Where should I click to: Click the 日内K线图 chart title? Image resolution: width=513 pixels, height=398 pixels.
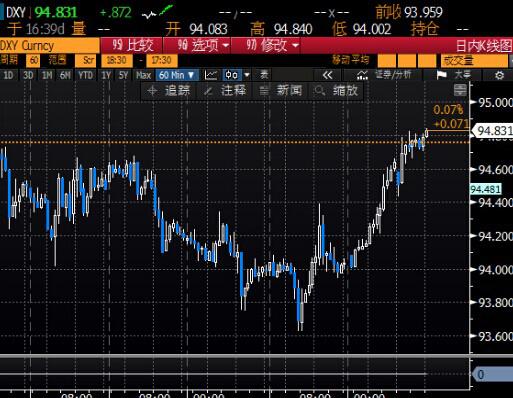pyautogui.click(x=483, y=46)
